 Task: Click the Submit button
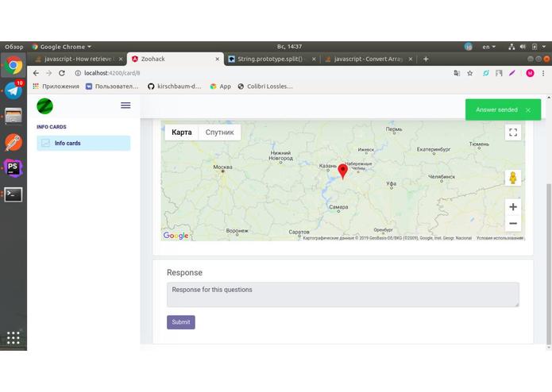point(181,322)
